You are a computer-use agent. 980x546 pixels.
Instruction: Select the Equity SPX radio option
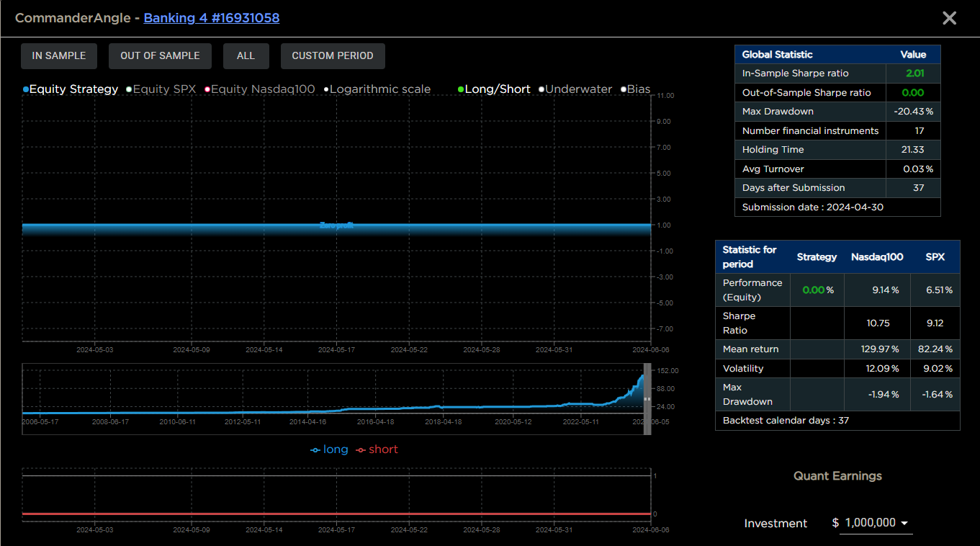point(161,89)
